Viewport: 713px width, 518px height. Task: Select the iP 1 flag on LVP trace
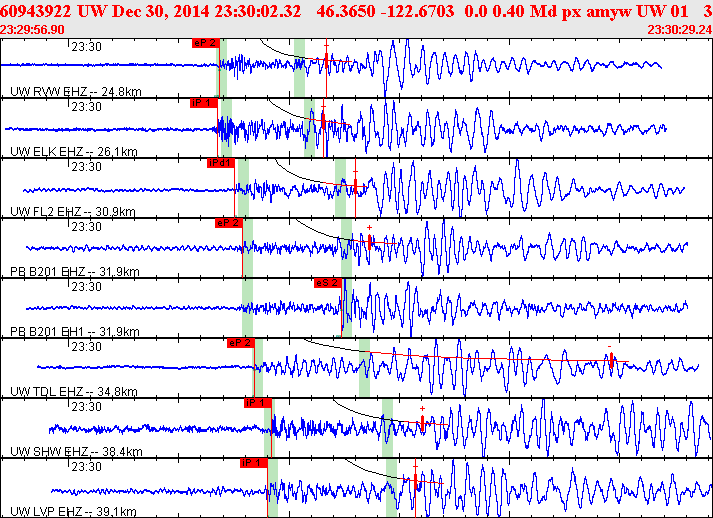pyautogui.click(x=254, y=463)
